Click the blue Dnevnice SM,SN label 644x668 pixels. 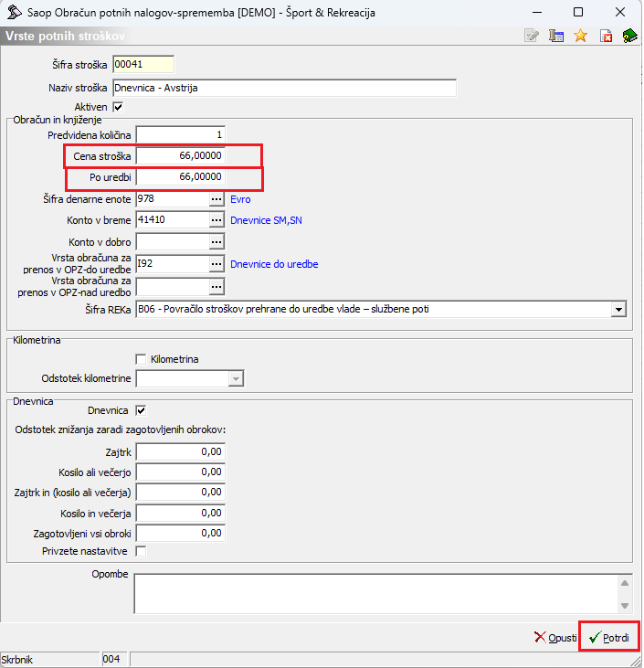(266, 220)
